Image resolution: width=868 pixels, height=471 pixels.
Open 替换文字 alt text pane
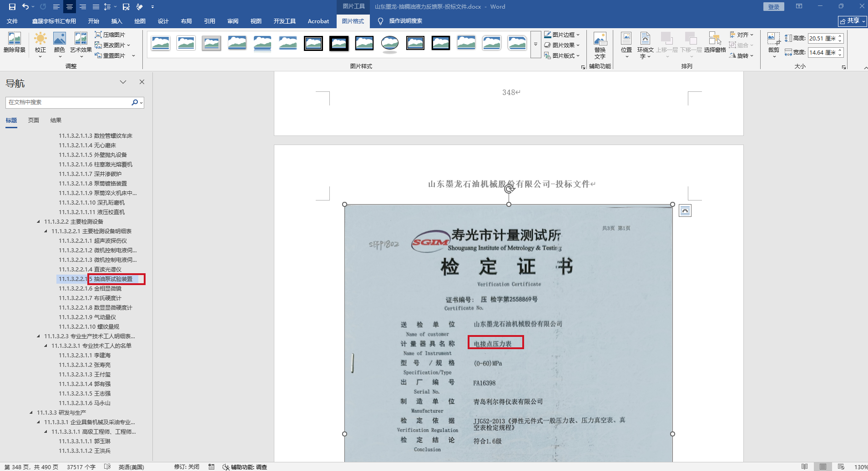pos(600,45)
